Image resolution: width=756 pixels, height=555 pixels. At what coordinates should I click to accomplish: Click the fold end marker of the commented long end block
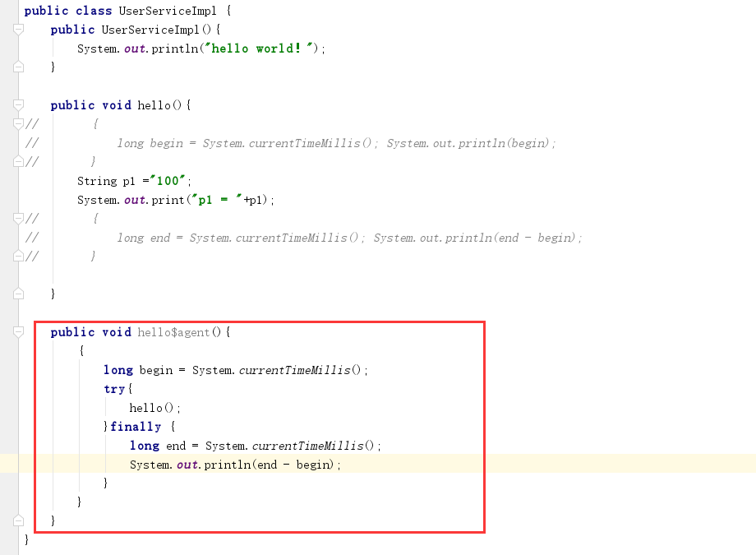click(x=18, y=257)
